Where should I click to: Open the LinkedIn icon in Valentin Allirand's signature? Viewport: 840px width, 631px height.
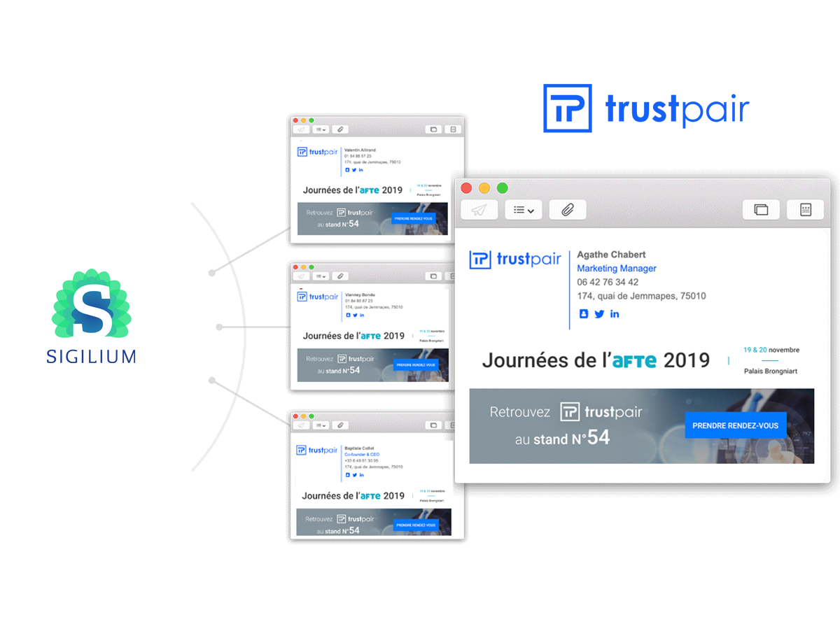click(x=361, y=170)
